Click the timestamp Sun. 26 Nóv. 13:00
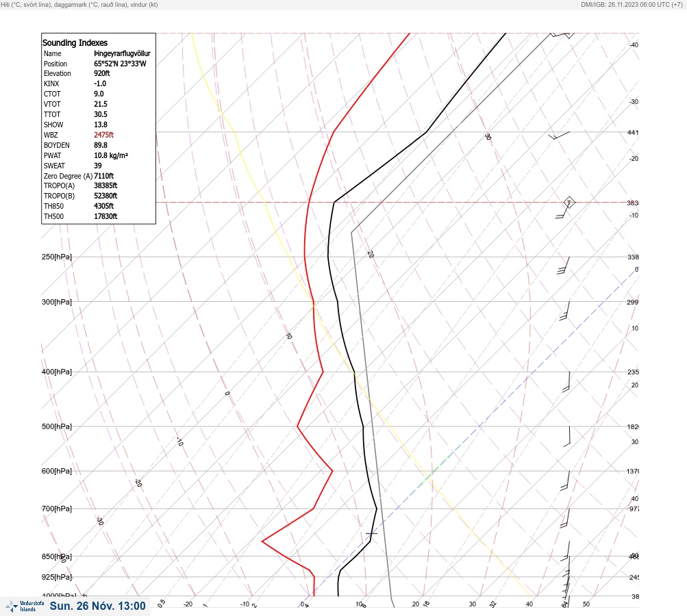 [97, 606]
